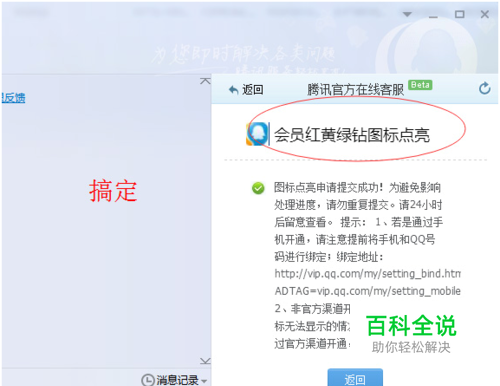Close the QQ support window
The image size is (500, 386).
[x=485, y=14]
